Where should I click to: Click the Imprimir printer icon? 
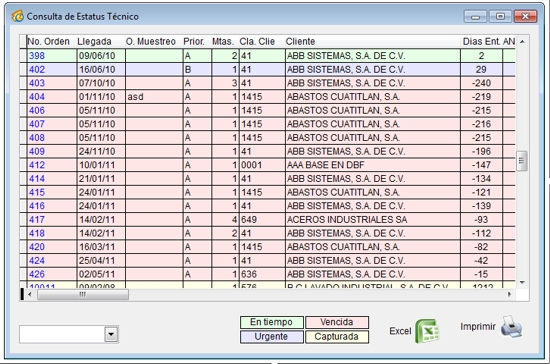point(511,326)
